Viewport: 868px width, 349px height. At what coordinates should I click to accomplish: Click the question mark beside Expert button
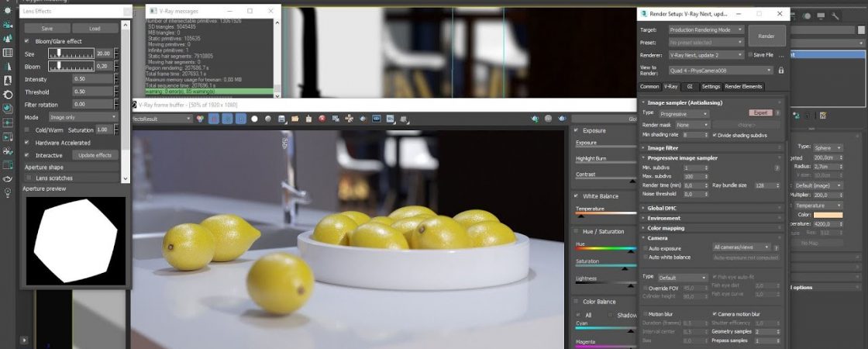777,113
